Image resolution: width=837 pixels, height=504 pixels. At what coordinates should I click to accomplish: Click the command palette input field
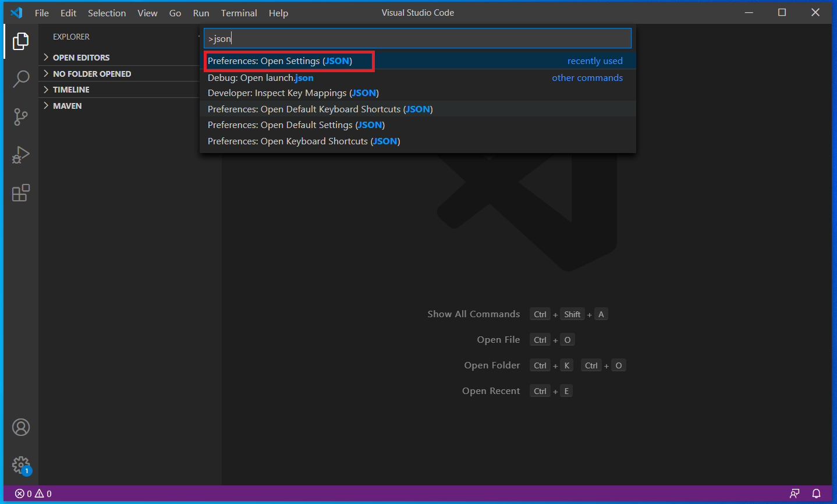coord(417,38)
